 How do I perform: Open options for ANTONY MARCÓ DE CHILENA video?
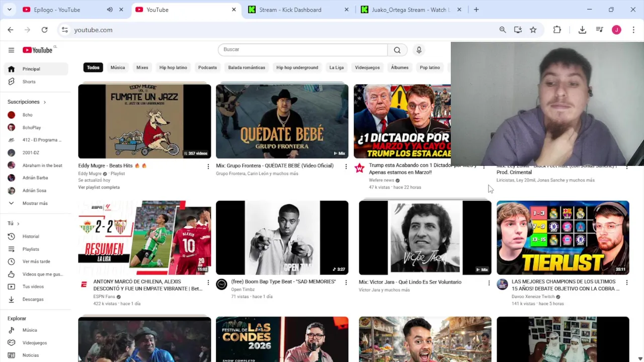click(208, 283)
